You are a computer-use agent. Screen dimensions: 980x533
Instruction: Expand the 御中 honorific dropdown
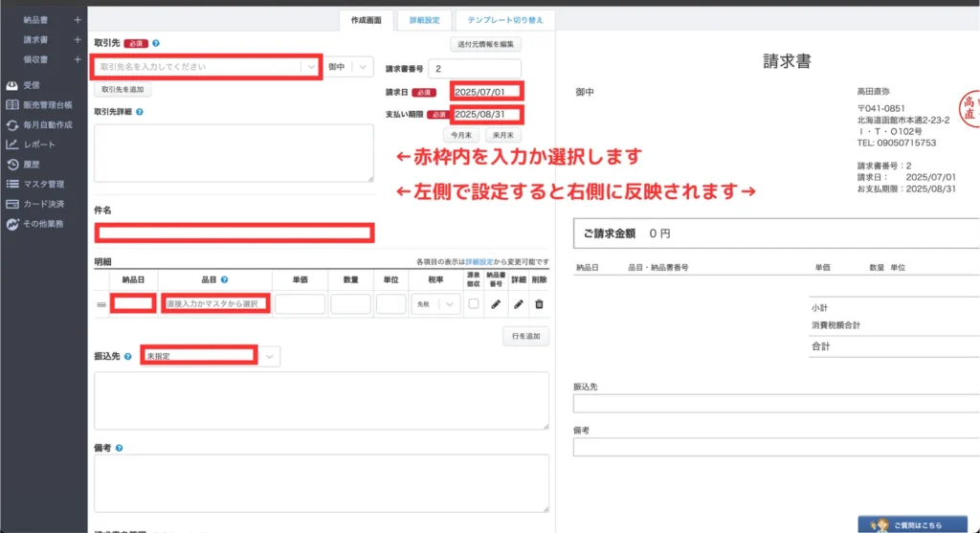coord(363,67)
